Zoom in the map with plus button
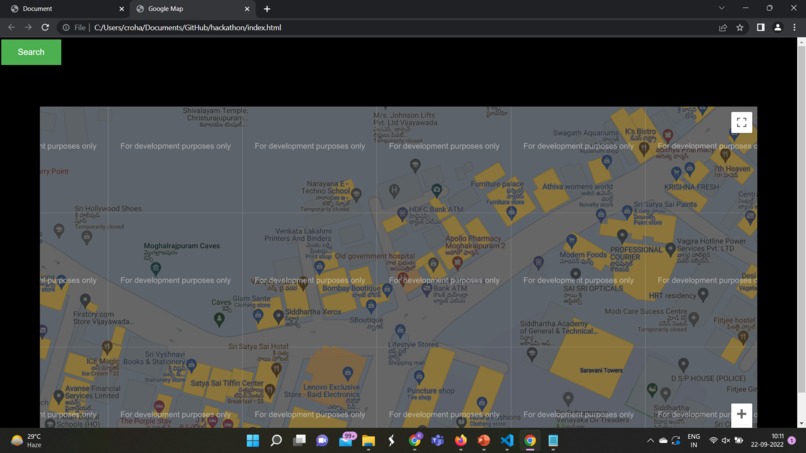Image resolution: width=806 pixels, height=453 pixels. click(x=741, y=414)
